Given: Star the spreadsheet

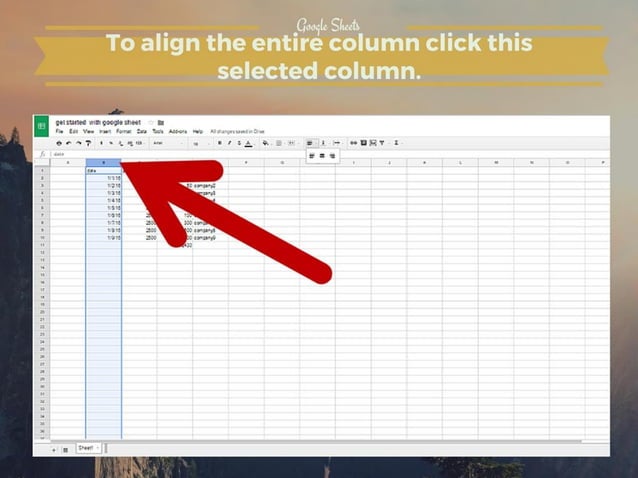Looking at the screenshot, I should coord(151,122).
